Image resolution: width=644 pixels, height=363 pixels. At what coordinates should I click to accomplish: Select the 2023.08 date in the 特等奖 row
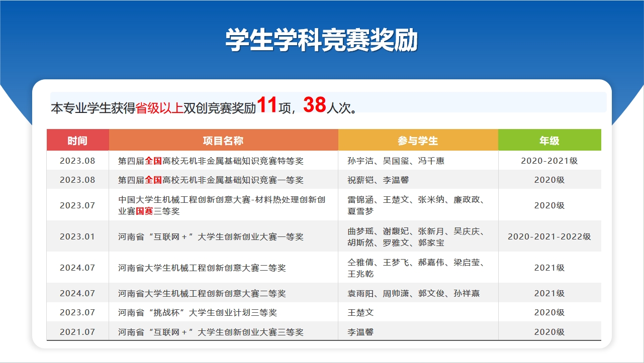[x=77, y=161]
